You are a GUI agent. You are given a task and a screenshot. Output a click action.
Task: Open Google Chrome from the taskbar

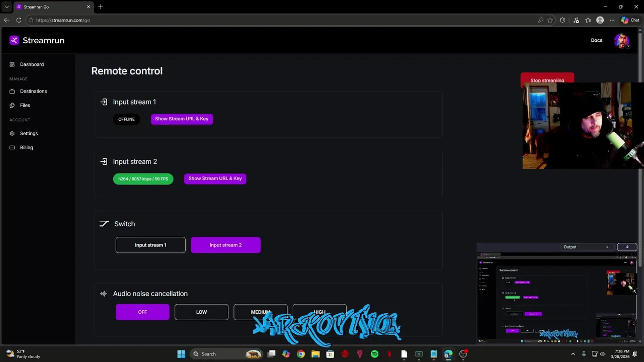[x=301, y=354]
